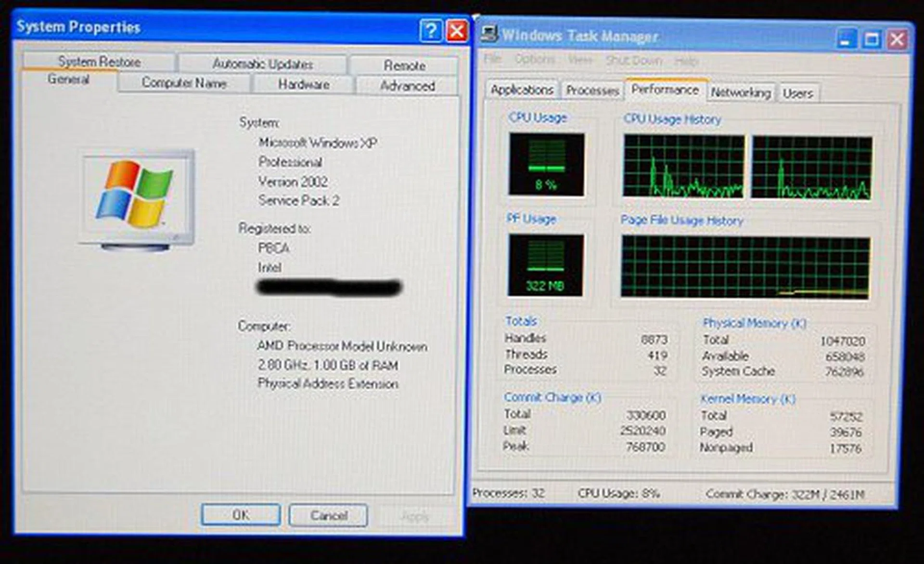Viewport: 924px width, 564px height.
Task: Select the Automatic Updates tab
Action: [263, 64]
